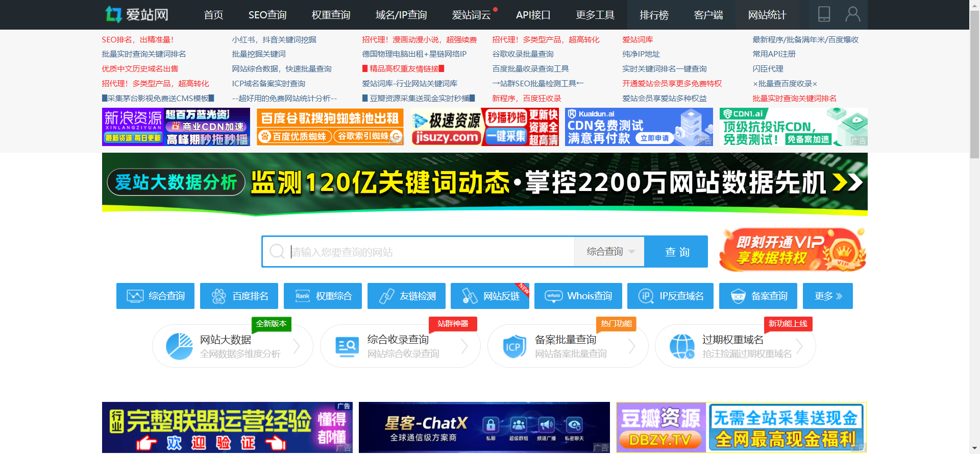The image size is (980, 454).
Task: Open the 批量挖掘关键词 link
Action: (259, 54)
